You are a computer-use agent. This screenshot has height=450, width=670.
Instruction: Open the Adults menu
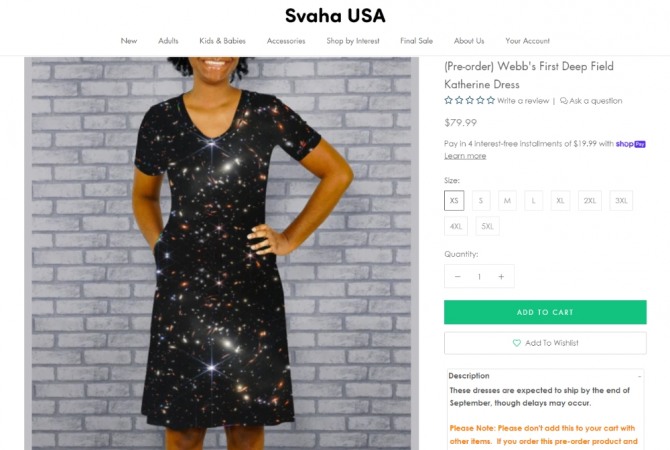pos(168,41)
